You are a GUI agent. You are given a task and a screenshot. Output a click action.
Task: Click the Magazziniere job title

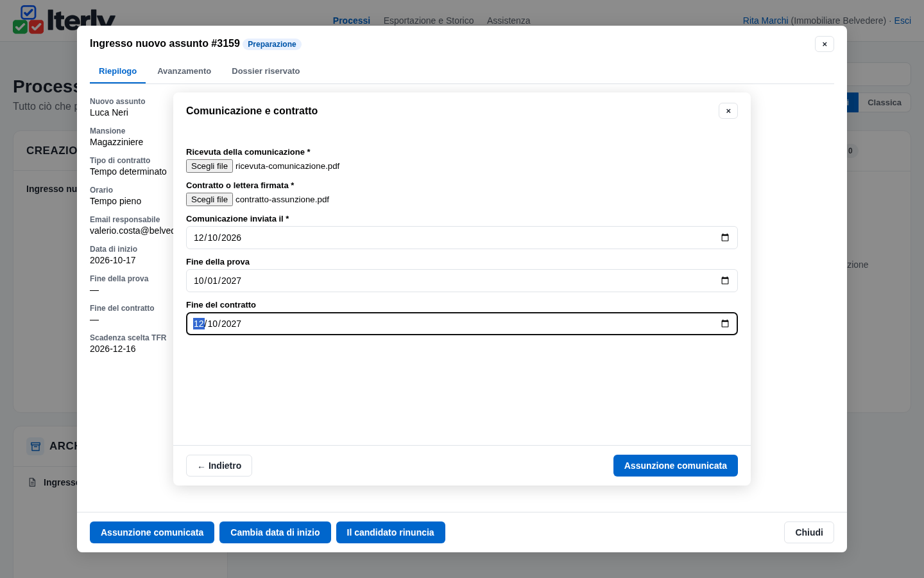(116, 142)
